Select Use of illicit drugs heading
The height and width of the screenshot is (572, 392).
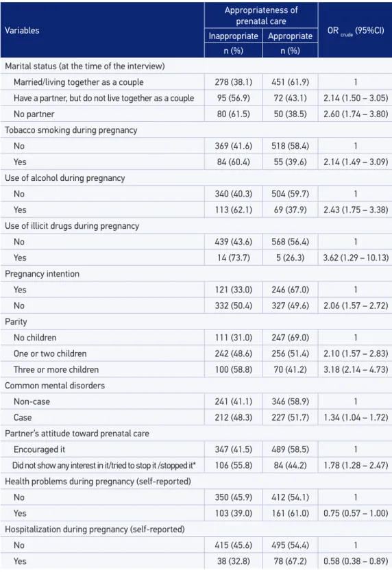tap(72, 226)
